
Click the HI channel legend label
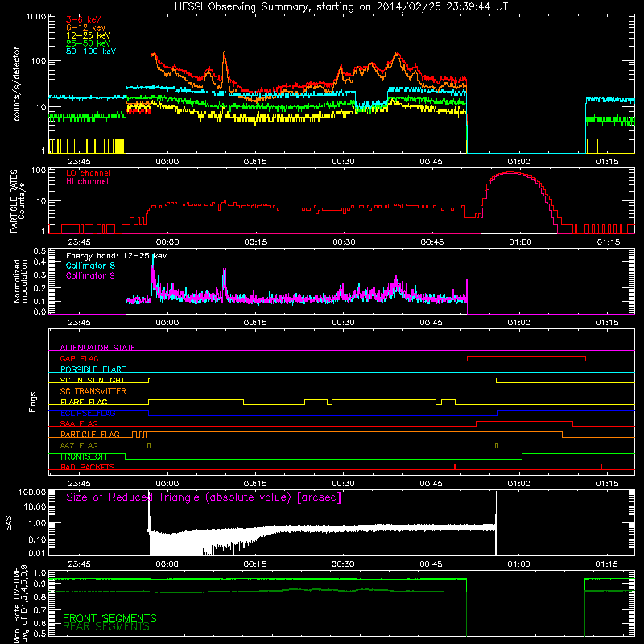(x=87, y=182)
